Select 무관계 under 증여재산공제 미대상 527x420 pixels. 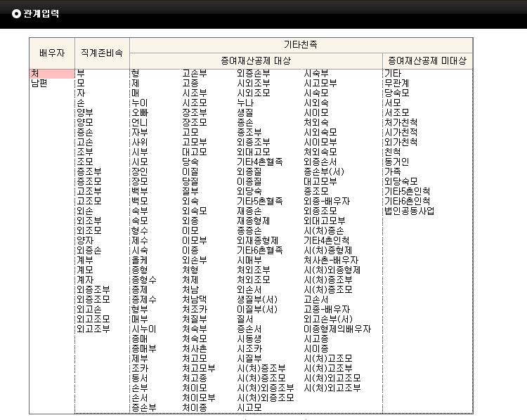(396, 83)
